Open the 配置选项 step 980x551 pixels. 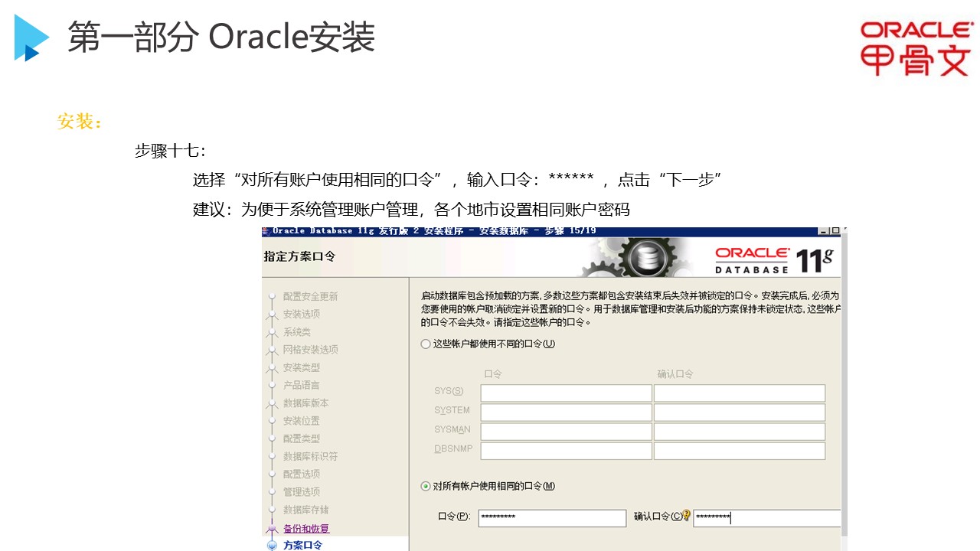point(302,474)
